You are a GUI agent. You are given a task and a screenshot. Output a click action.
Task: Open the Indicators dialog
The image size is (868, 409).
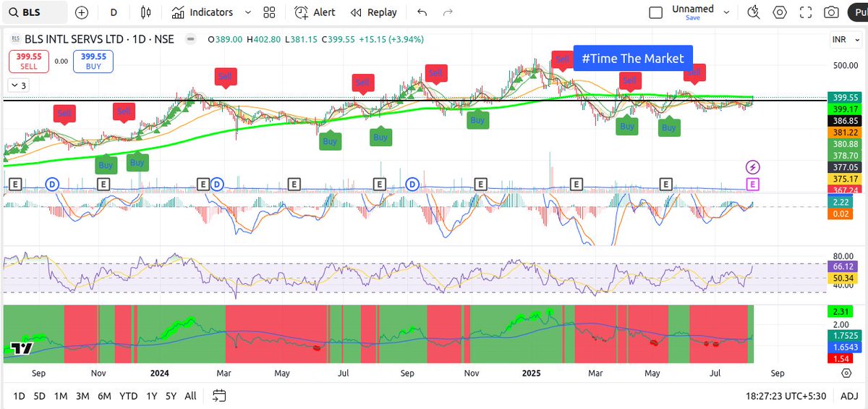tap(203, 12)
